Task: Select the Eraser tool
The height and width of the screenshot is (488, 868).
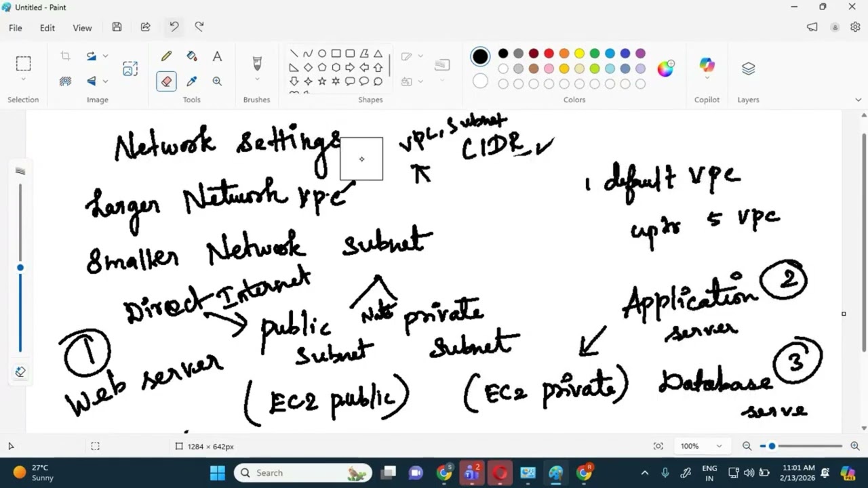Action: [166, 81]
